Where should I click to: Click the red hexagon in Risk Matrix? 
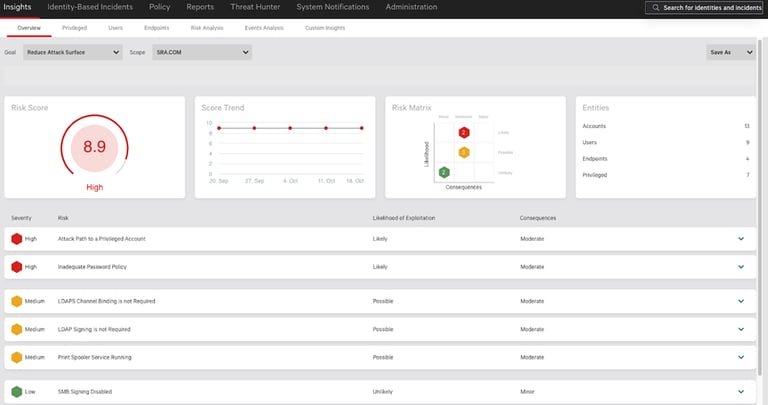click(x=463, y=133)
